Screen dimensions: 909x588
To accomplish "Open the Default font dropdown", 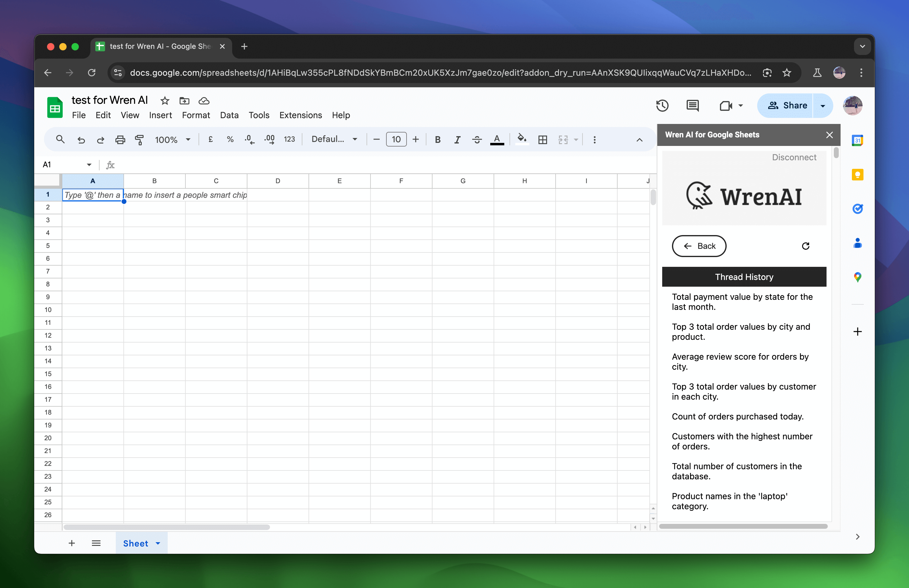I will pyautogui.click(x=334, y=139).
